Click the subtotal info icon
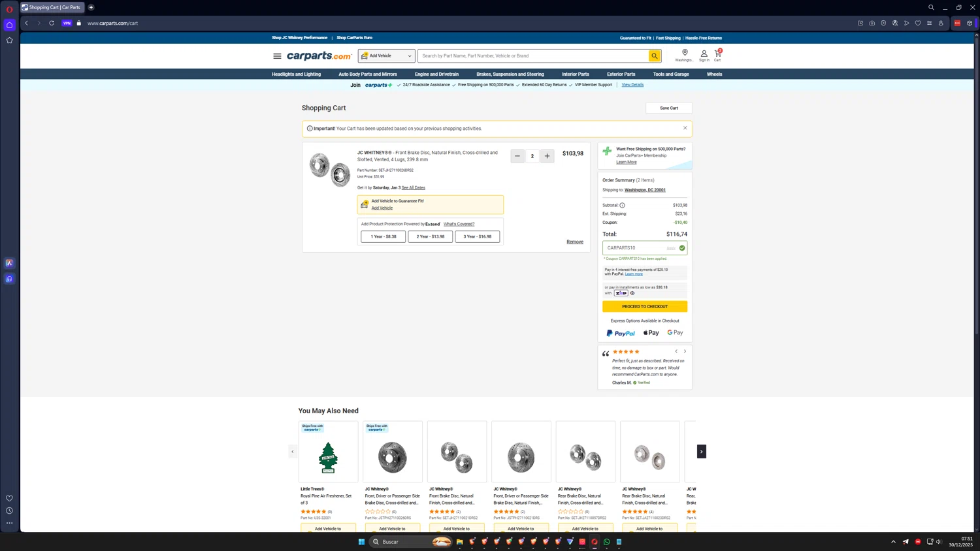 tap(622, 205)
